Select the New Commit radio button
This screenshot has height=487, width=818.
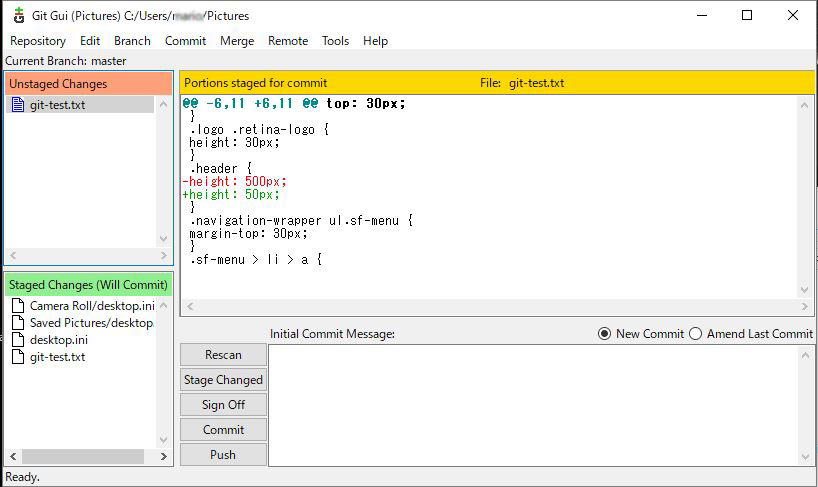point(604,334)
